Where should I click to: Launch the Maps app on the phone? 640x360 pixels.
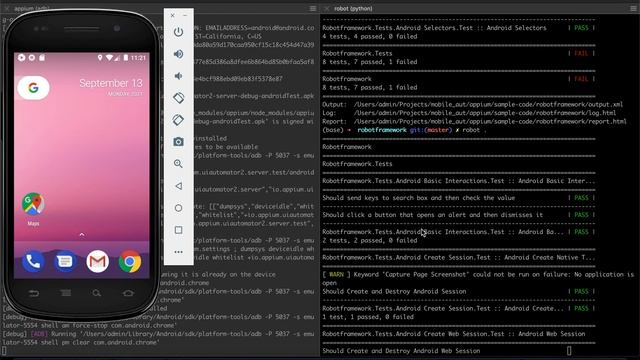(x=33, y=209)
